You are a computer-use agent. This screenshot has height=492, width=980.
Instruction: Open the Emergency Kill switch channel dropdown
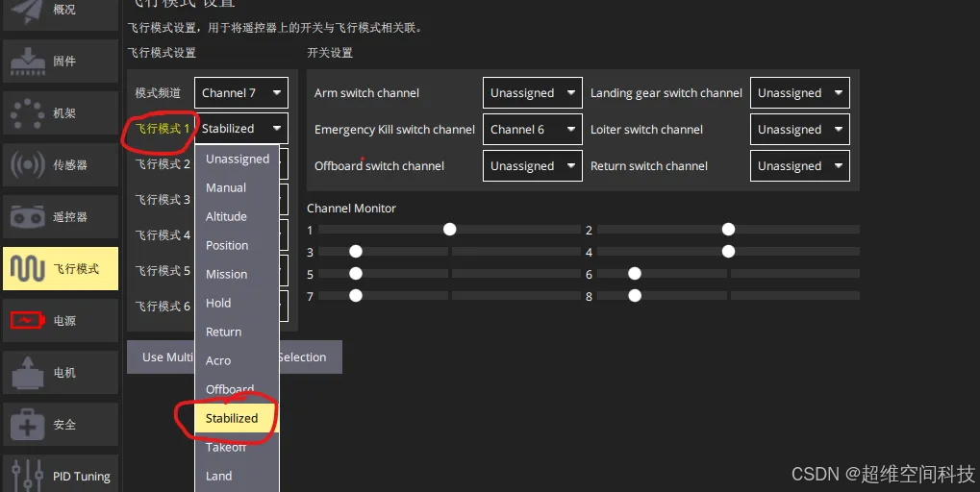click(x=533, y=129)
